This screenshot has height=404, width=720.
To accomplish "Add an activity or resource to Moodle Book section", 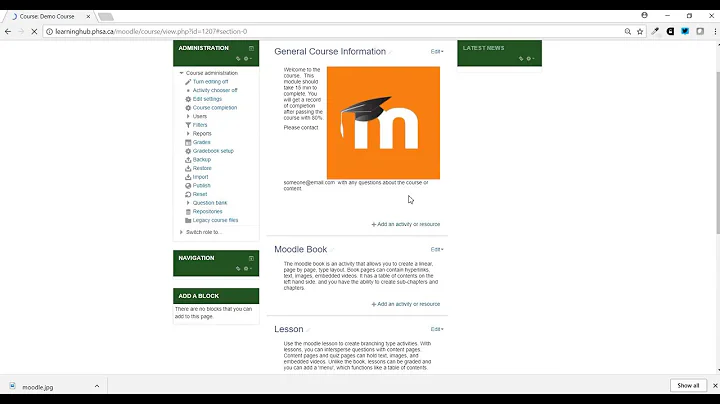I will coord(405,304).
